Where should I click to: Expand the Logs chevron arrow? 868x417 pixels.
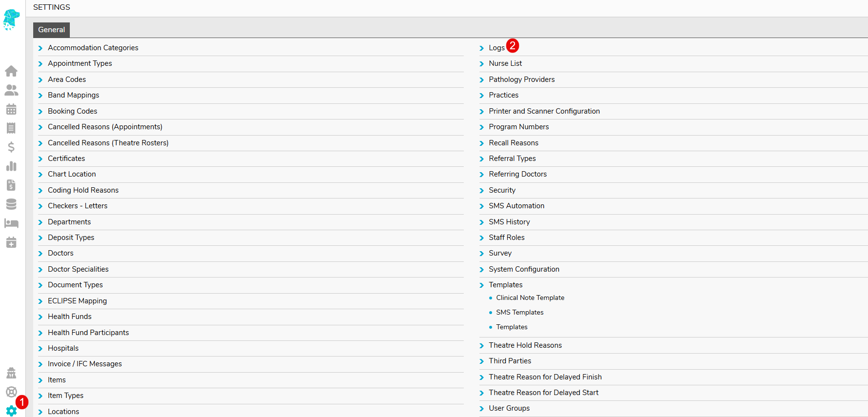click(482, 48)
